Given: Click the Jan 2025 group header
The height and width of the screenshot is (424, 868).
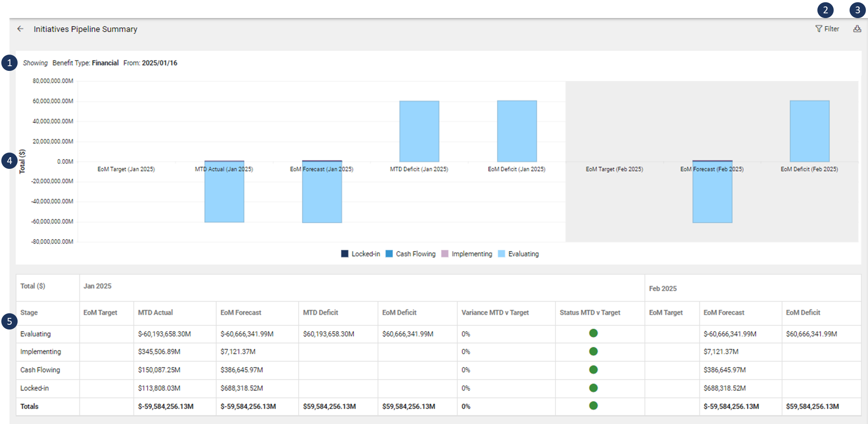Looking at the screenshot, I should (97, 286).
